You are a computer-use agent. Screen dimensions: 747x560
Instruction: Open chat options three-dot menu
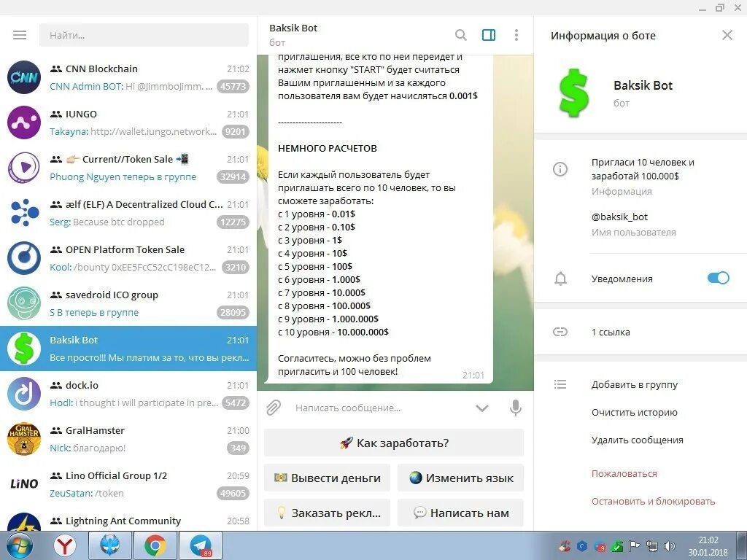[x=516, y=35]
